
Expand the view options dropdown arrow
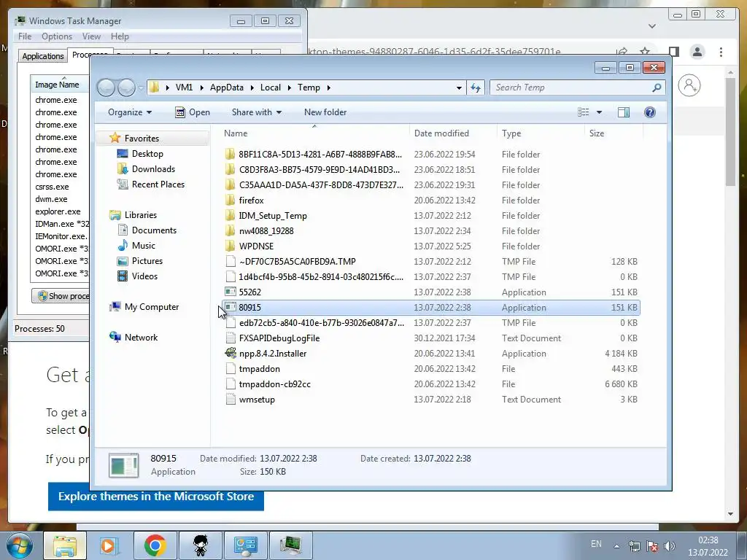pos(600,112)
